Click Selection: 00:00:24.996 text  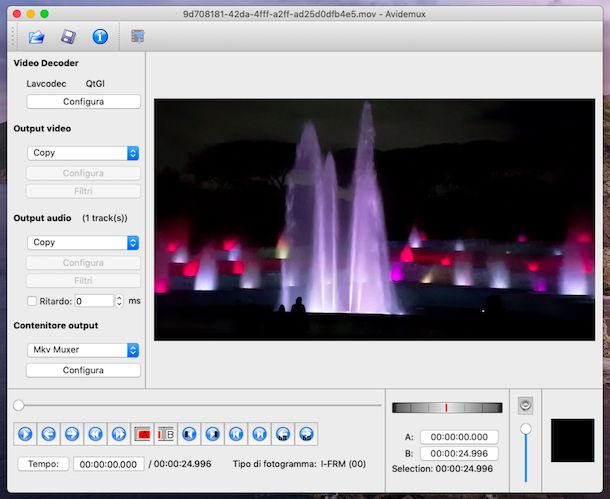point(442,469)
